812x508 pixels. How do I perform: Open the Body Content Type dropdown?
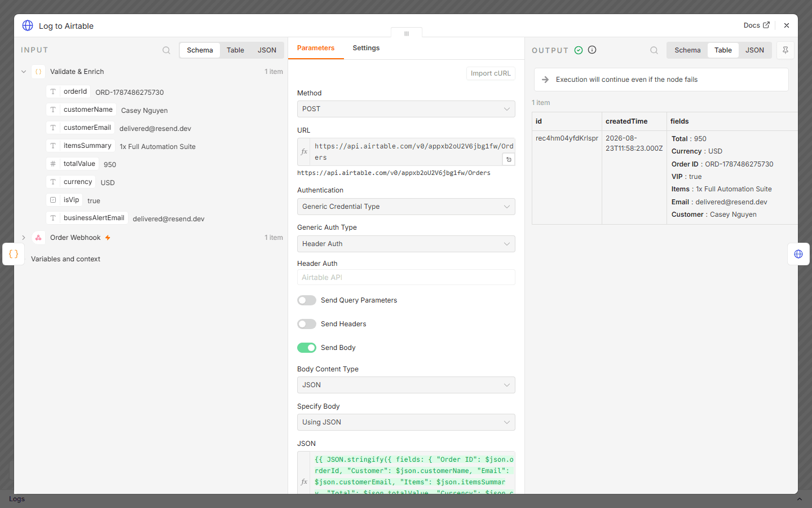tap(406, 385)
